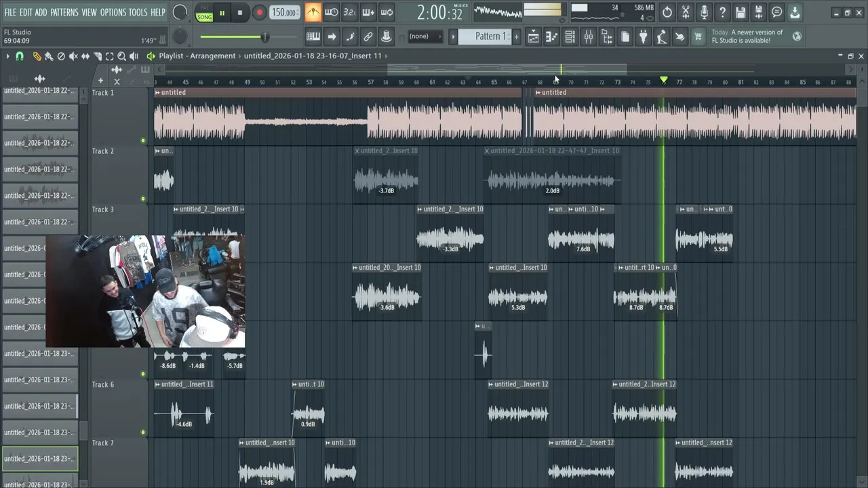Open the Piano roll icon
Image resolution: width=868 pixels, height=488 pixels.
(552, 37)
